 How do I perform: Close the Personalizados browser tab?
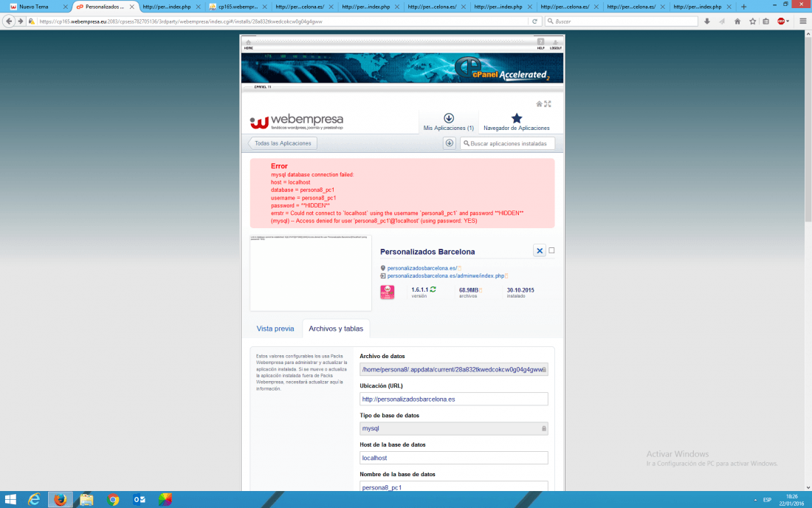(x=131, y=7)
